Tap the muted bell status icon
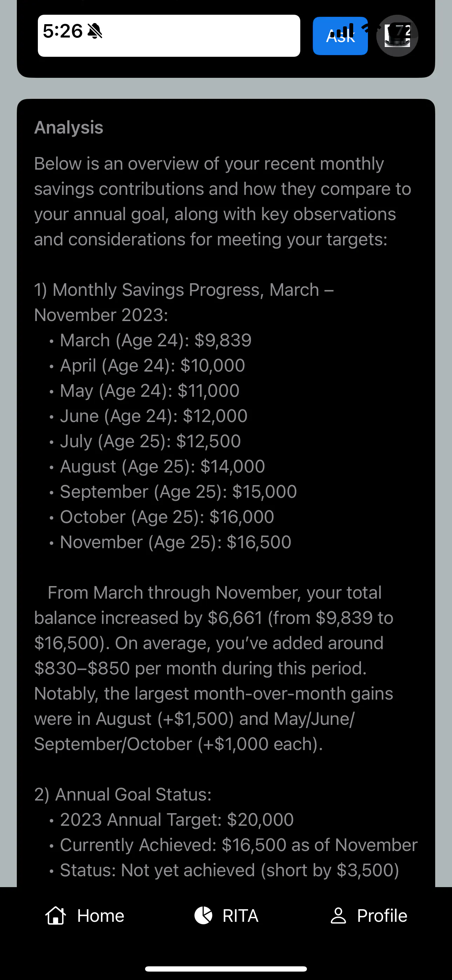The width and height of the screenshot is (452, 980). point(95,31)
